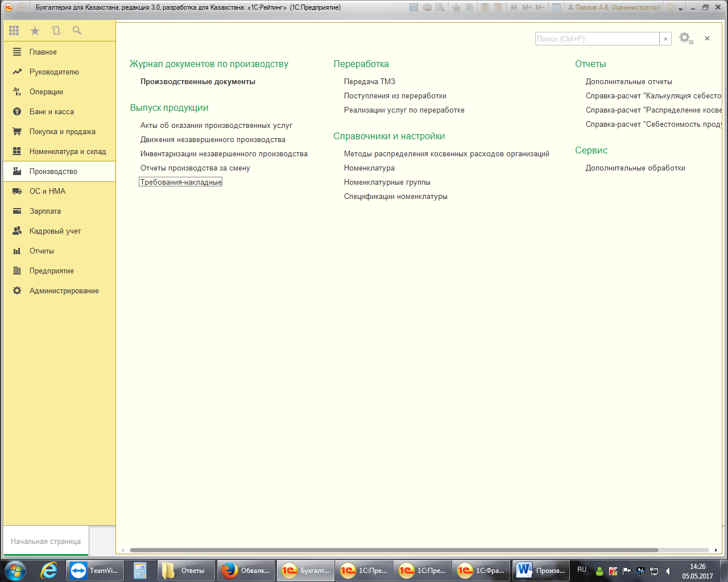This screenshot has width=728, height=582.
Task: Open the Операции section
Action: [59, 92]
